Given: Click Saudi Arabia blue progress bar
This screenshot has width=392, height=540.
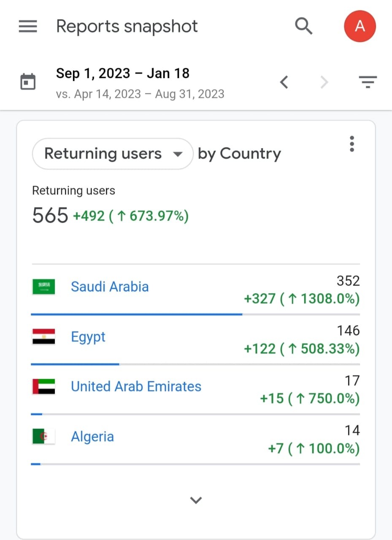Looking at the screenshot, I should pyautogui.click(x=137, y=314).
